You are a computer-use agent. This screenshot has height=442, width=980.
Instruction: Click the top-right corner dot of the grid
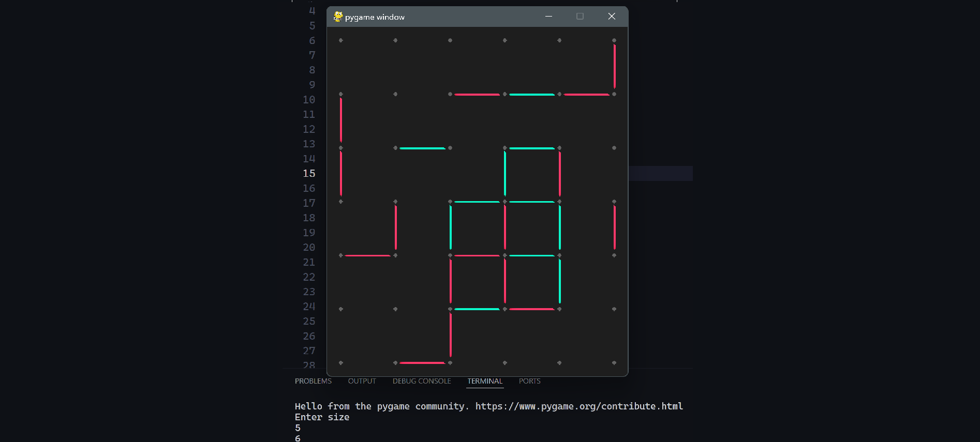point(614,40)
